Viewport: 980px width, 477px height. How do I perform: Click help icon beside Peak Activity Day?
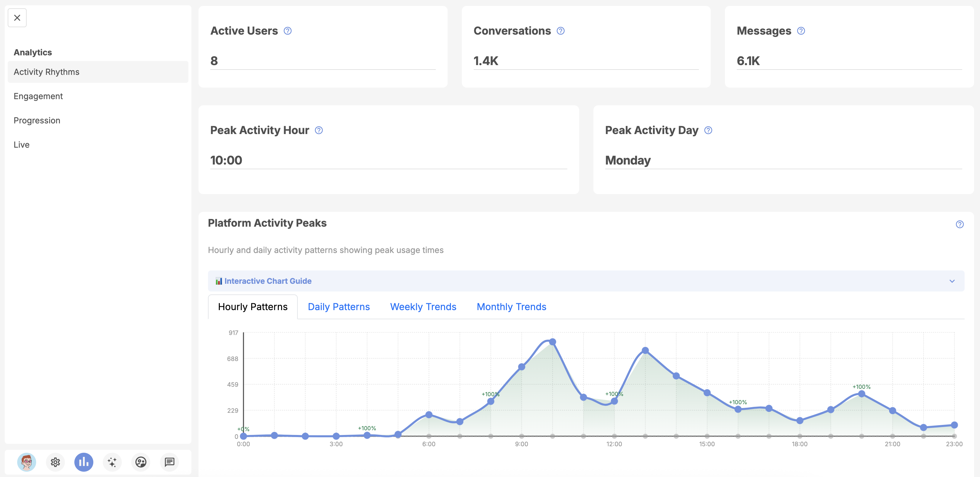[708, 130]
